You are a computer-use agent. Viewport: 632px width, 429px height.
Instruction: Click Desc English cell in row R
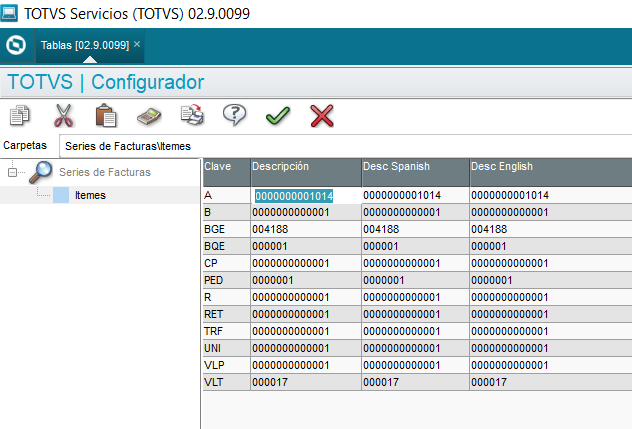click(551, 297)
